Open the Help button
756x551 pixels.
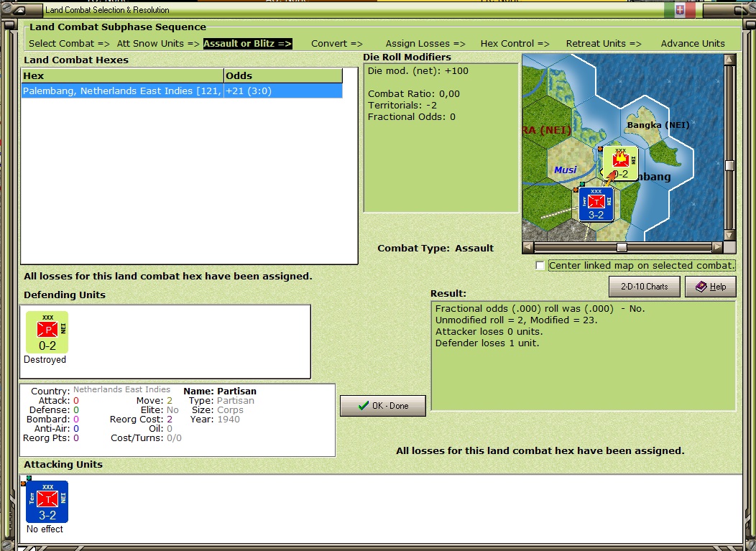[711, 287]
